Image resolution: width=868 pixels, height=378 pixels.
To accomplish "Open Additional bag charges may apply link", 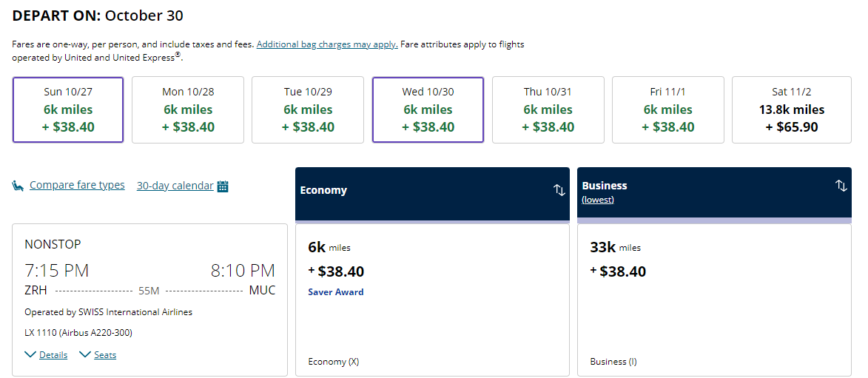I will coord(327,44).
